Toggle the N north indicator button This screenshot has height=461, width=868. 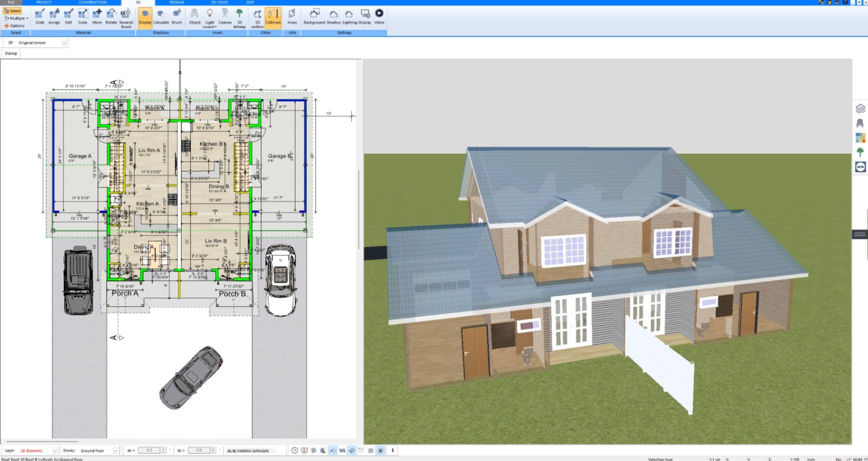(x=380, y=450)
